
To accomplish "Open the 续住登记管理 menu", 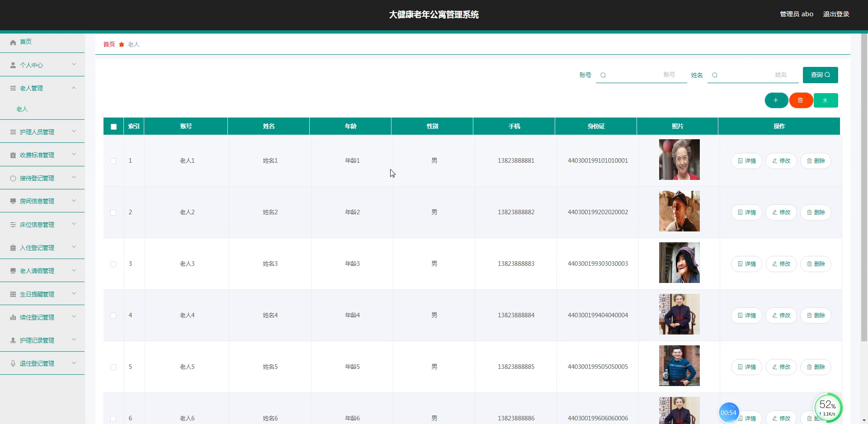I will pos(42,317).
